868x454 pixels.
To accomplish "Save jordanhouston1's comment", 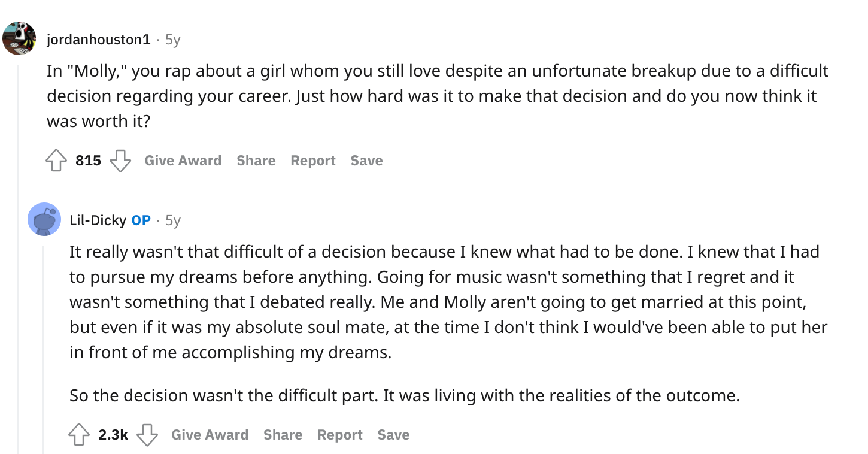I will 366,161.
